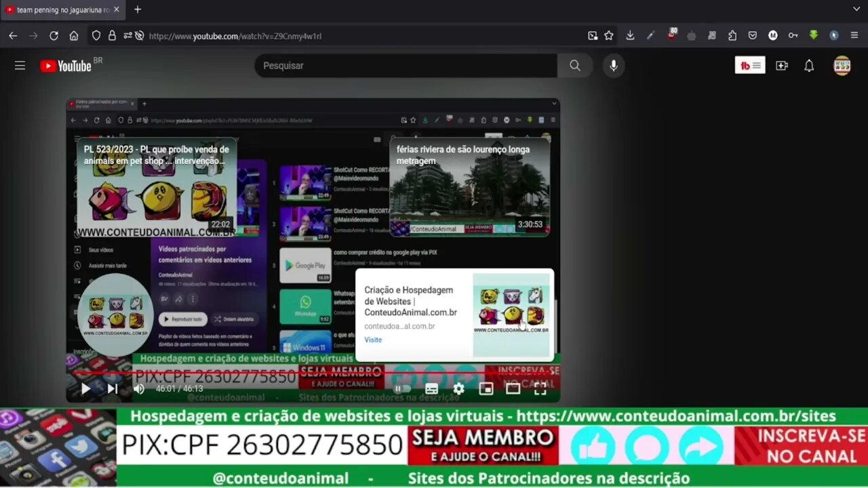Save page to Pocket
The width and height of the screenshot is (868, 488).
[753, 36]
